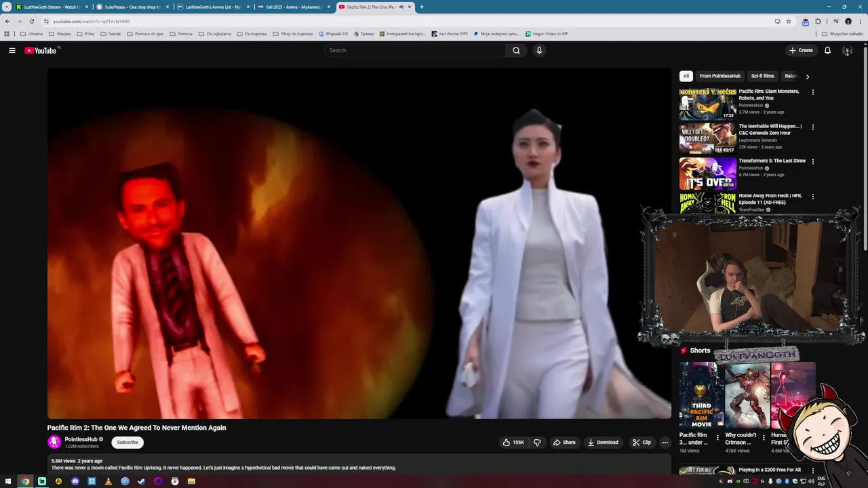This screenshot has height=488, width=868.
Task: Select the All filter chip
Action: click(x=686, y=76)
